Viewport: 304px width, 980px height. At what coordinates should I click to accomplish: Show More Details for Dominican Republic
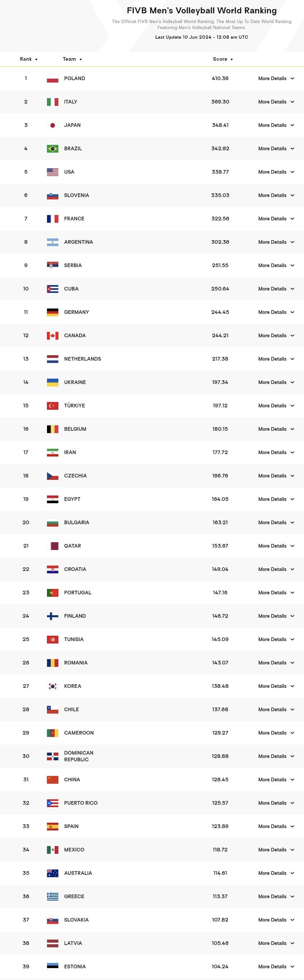tap(276, 756)
